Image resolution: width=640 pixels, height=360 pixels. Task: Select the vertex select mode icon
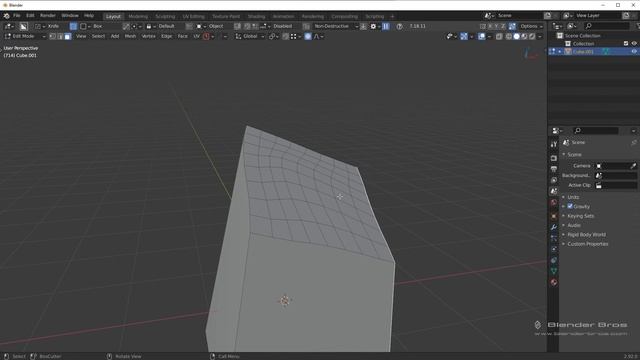tap(53, 36)
